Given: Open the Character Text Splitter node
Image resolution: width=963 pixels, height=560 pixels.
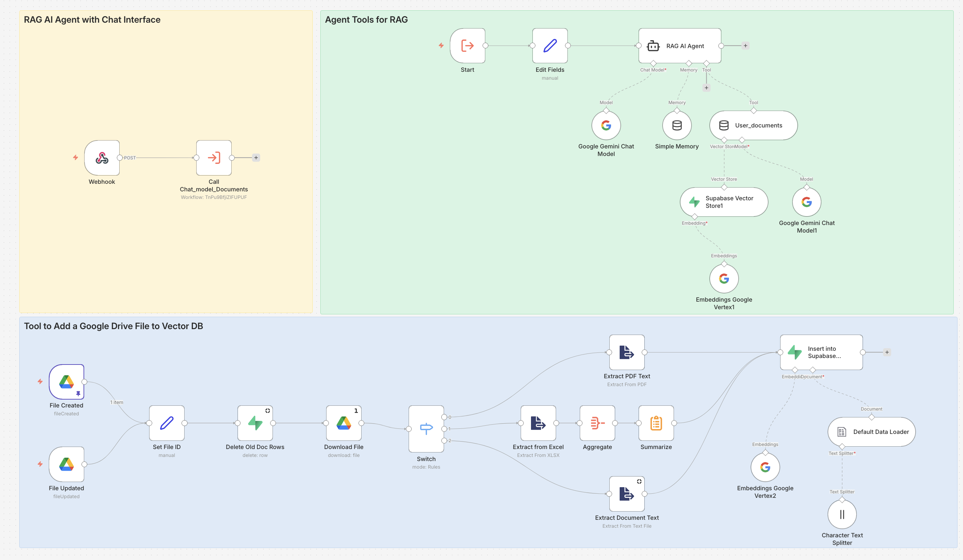Looking at the screenshot, I should tap(842, 514).
